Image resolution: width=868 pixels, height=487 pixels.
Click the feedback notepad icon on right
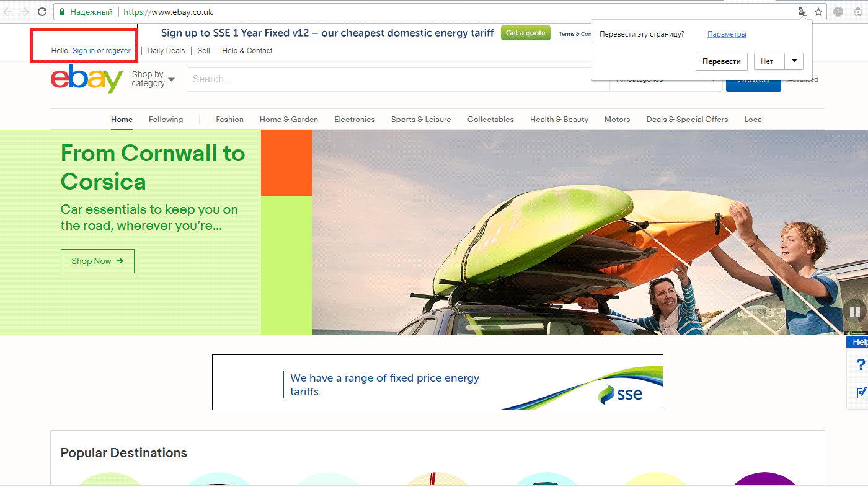click(861, 393)
